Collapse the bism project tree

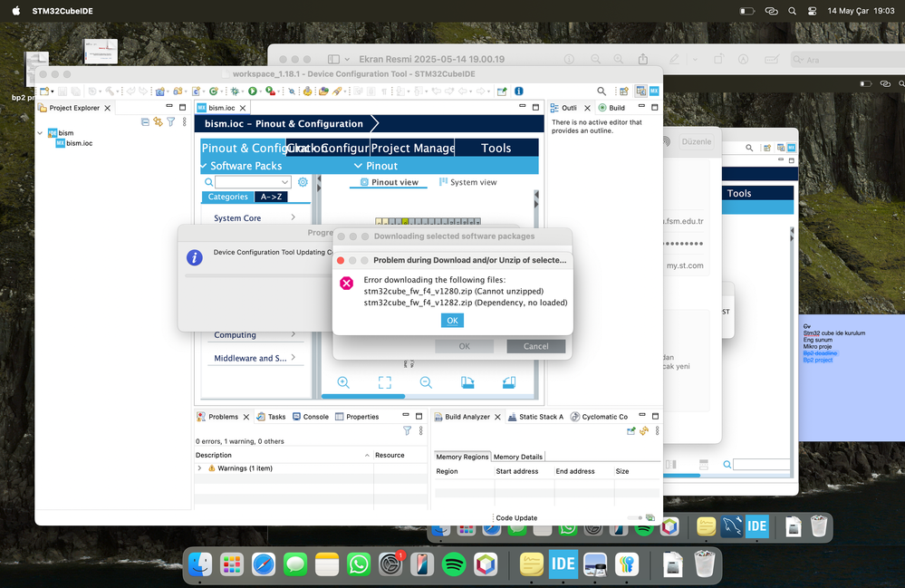[40, 132]
